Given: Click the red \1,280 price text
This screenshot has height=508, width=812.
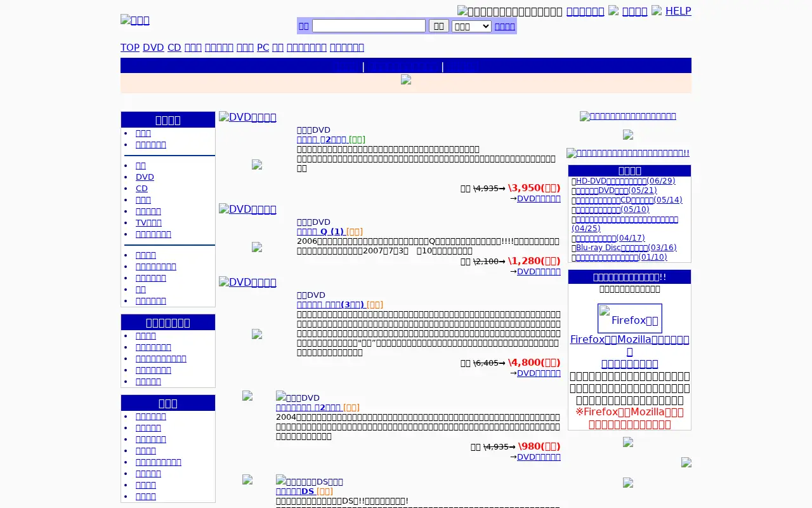Looking at the screenshot, I should pos(534,261).
